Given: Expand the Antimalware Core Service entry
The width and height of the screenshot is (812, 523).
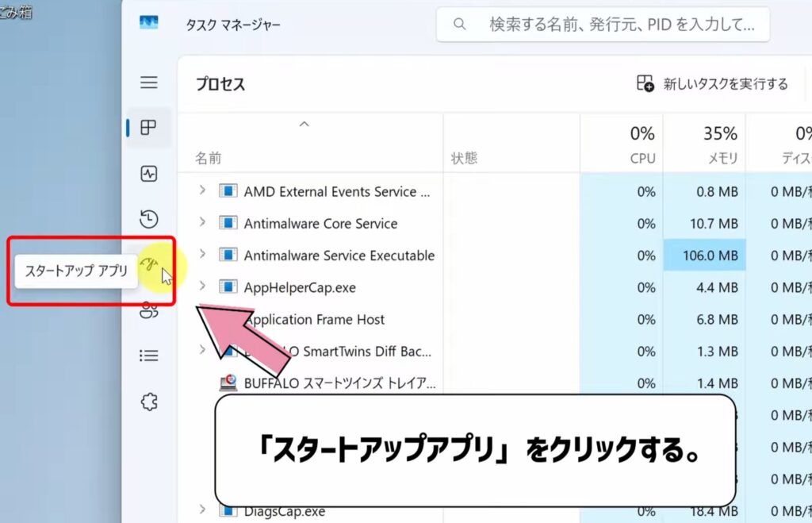Looking at the screenshot, I should [x=202, y=223].
